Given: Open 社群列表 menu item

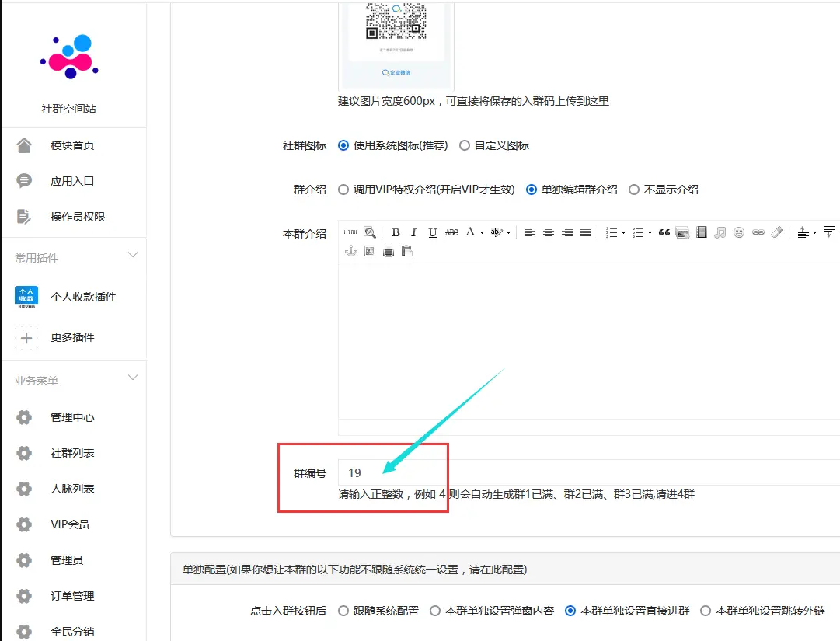Looking at the screenshot, I should tap(74, 453).
